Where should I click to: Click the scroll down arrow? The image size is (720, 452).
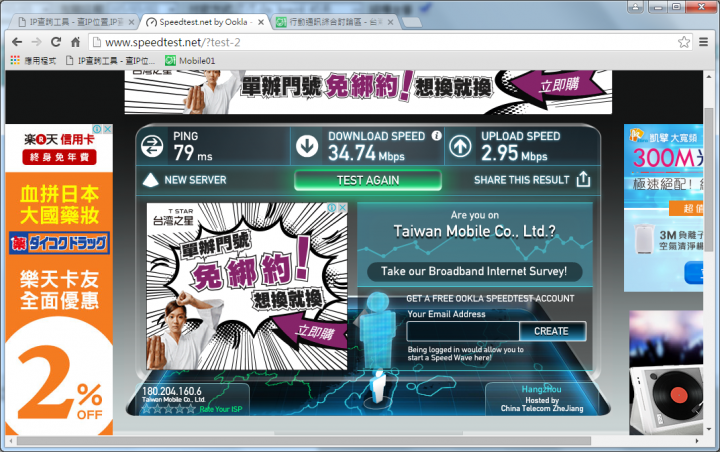[x=709, y=429]
